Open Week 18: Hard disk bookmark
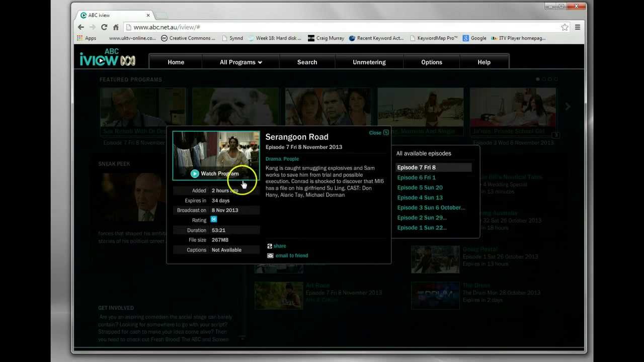This screenshot has height=362, width=644. coord(275,38)
